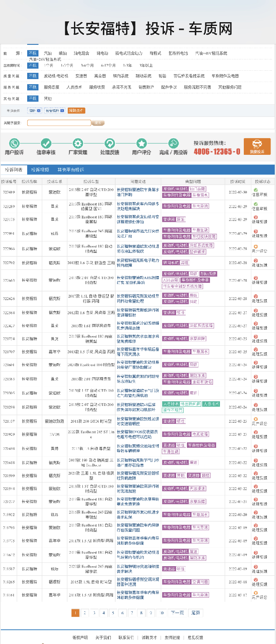Click the orange status icon for complaint 722966

(256, 246)
